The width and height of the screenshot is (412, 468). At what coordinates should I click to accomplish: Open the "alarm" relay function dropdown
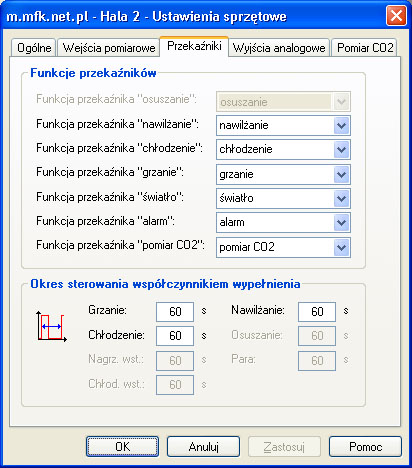coord(283,223)
